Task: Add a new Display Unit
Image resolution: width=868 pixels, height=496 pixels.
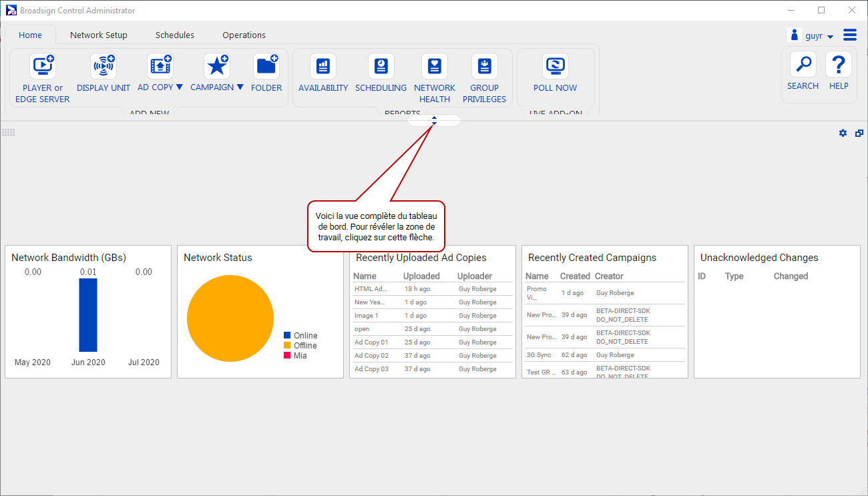Action: (x=103, y=66)
